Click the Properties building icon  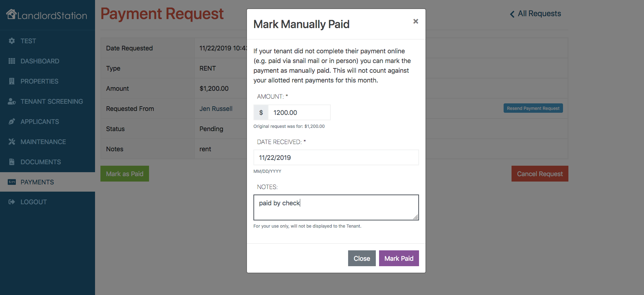tap(12, 81)
